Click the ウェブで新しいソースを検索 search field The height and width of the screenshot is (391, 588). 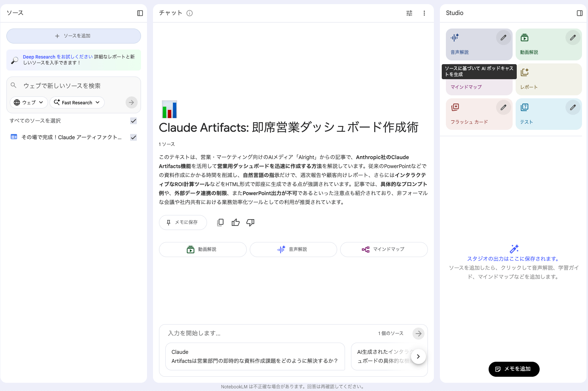pyautogui.click(x=73, y=86)
